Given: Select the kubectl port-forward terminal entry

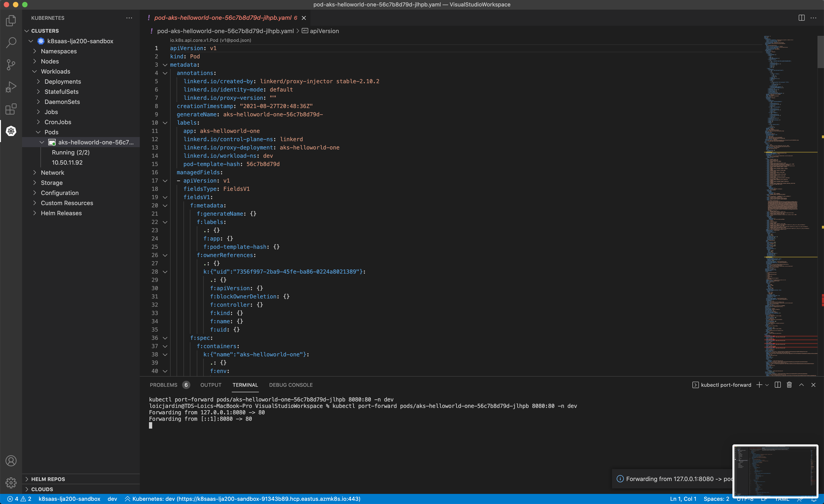Looking at the screenshot, I should click(721, 385).
